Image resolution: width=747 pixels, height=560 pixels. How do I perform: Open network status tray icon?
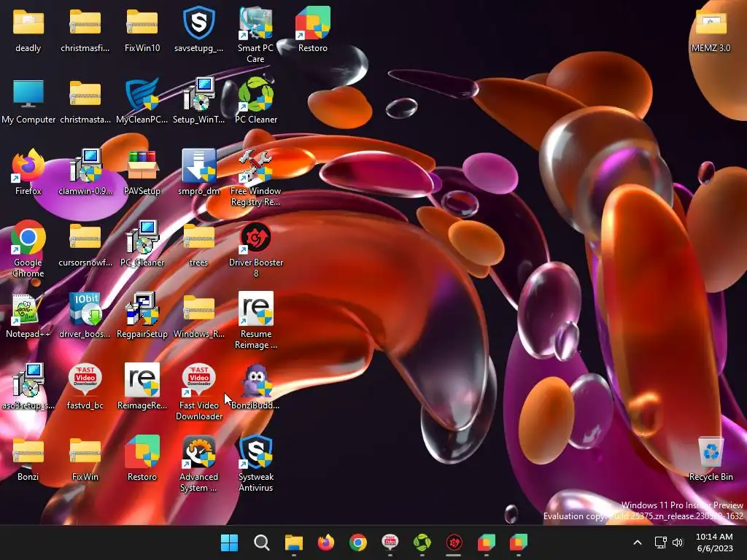(660, 542)
